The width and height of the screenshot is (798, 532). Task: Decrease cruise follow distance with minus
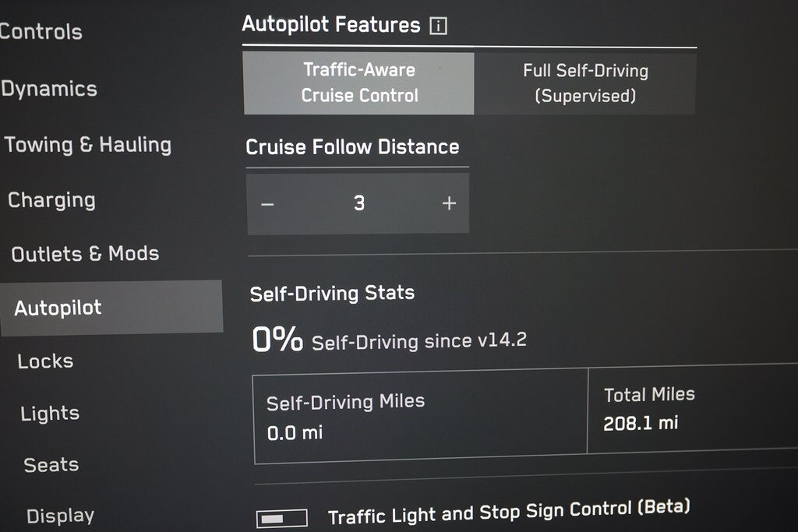(267, 204)
